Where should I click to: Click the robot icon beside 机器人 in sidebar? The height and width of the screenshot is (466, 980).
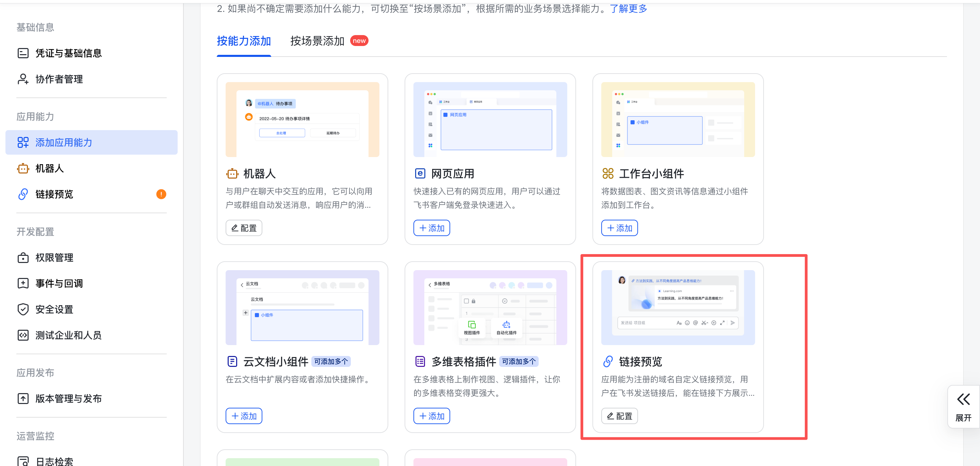tap(23, 168)
